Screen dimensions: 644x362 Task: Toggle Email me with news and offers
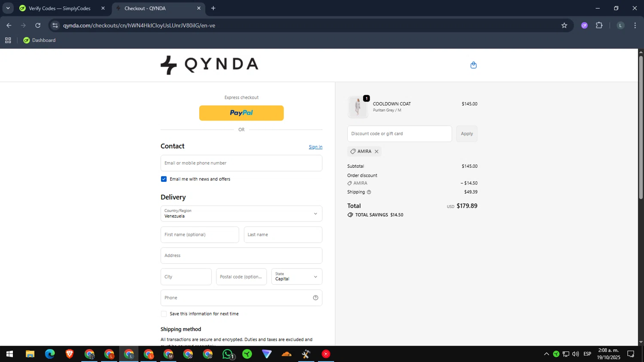click(164, 179)
